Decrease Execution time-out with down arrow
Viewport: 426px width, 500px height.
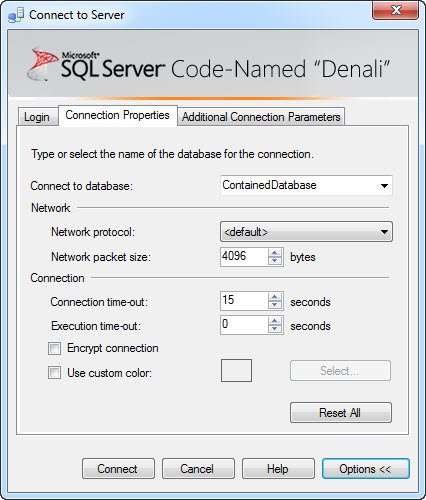tap(275, 329)
